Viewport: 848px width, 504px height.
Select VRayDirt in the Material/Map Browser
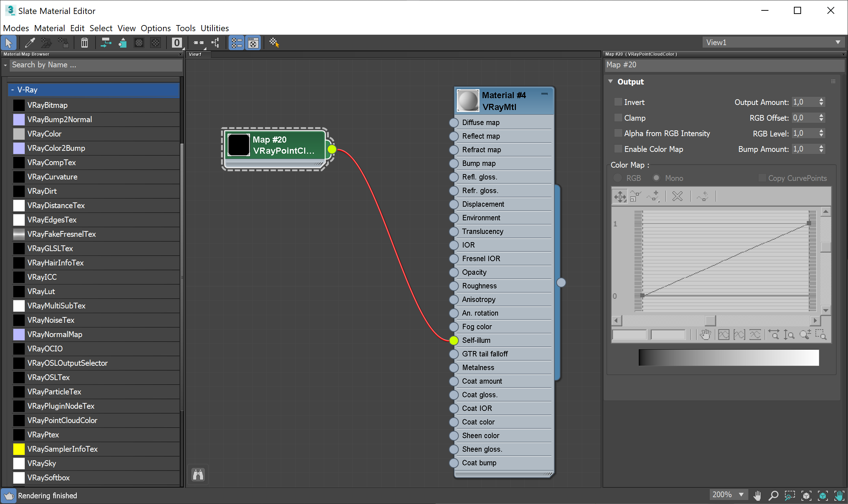[42, 191]
